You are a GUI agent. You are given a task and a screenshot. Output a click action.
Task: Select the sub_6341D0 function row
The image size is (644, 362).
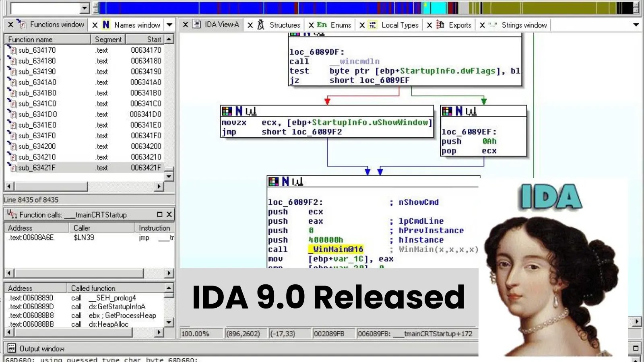pos(85,114)
